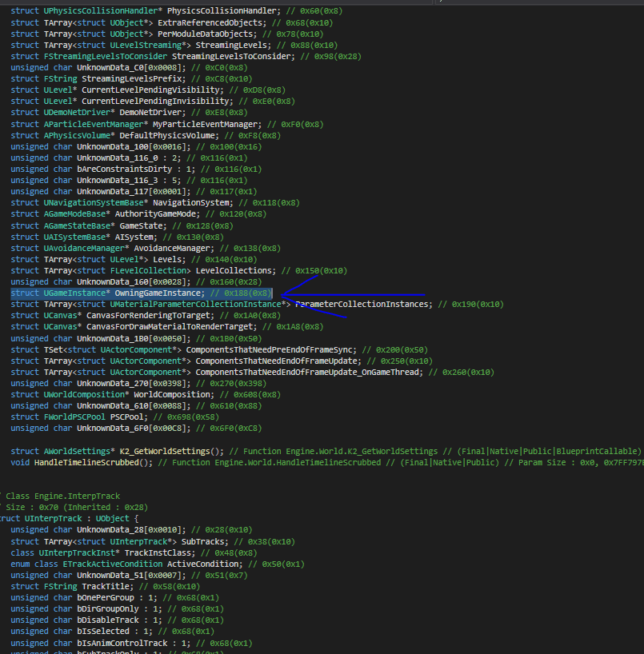Image resolution: width=644 pixels, height=654 pixels.
Task: Click the UnknownData_C0 line
Action: (x=129, y=68)
